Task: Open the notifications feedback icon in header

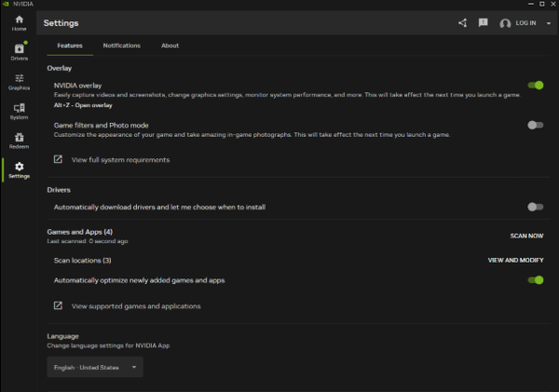Action: click(x=483, y=22)
